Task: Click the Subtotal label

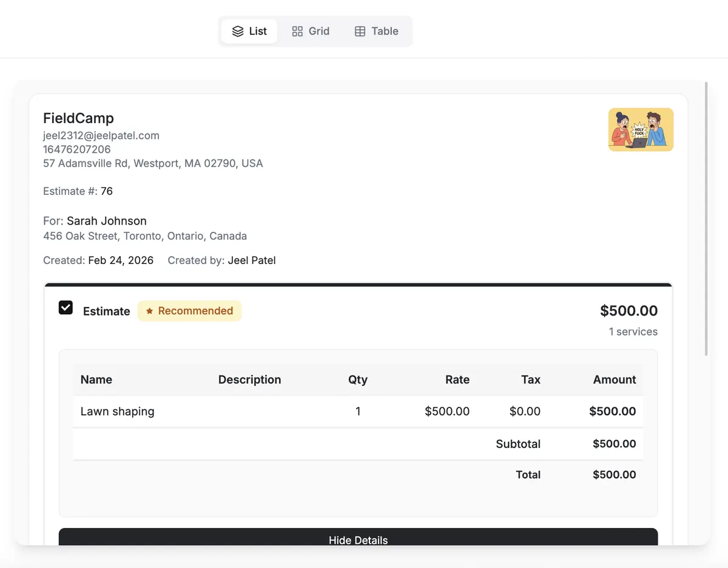Action: (x=518, y=444)
